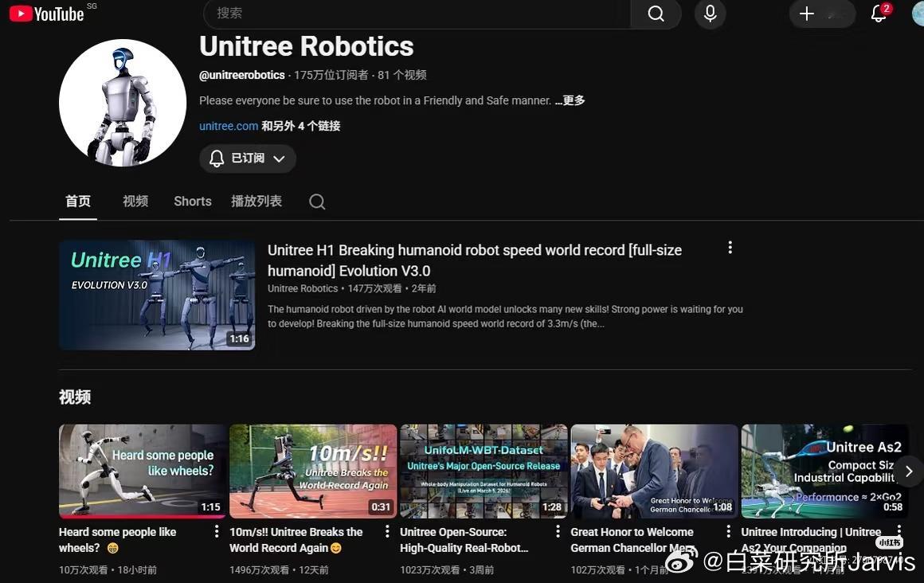Switch to the 首页 tab
The image size is (924, 583).
click(78, 202)
